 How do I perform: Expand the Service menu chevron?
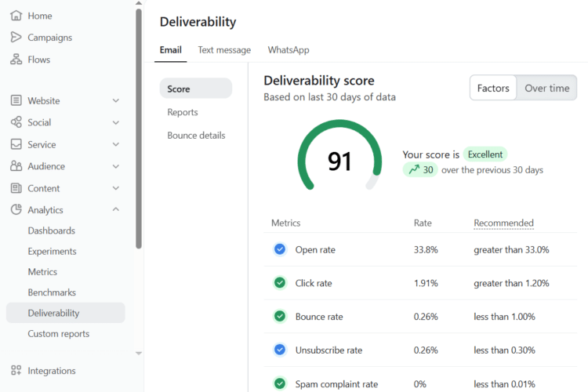click(116, 144)
